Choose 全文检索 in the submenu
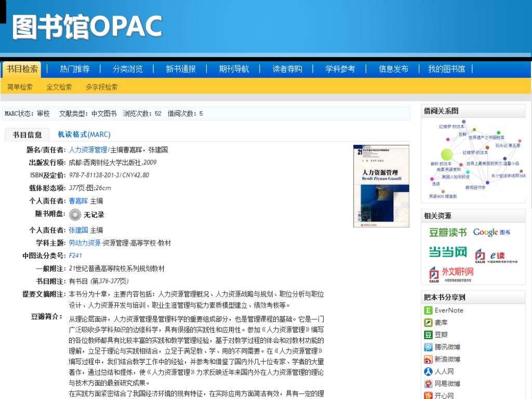 (x=59, y=87)
